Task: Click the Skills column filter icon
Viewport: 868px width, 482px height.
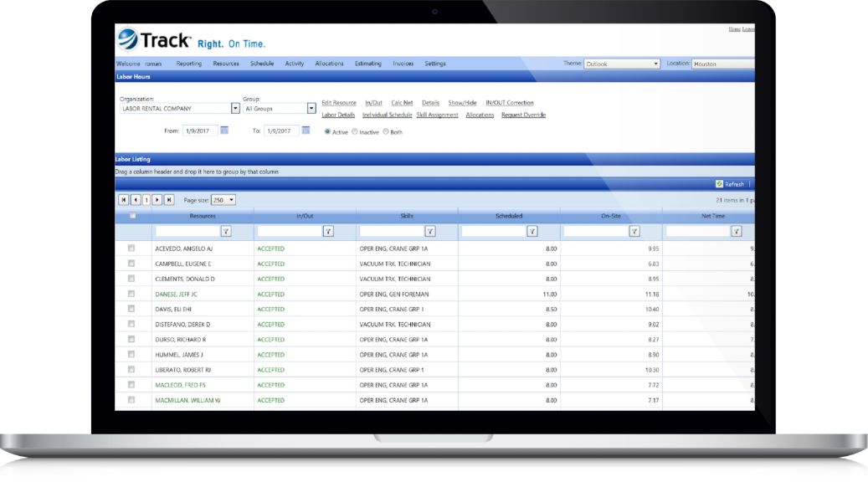Action: tap(430, 232)
